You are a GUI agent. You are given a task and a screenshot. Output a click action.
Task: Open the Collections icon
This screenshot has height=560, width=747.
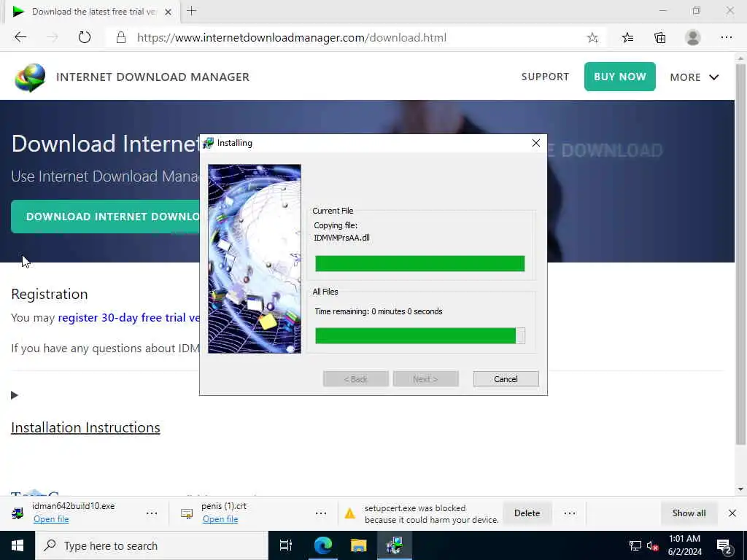click(x=659, y=38)
